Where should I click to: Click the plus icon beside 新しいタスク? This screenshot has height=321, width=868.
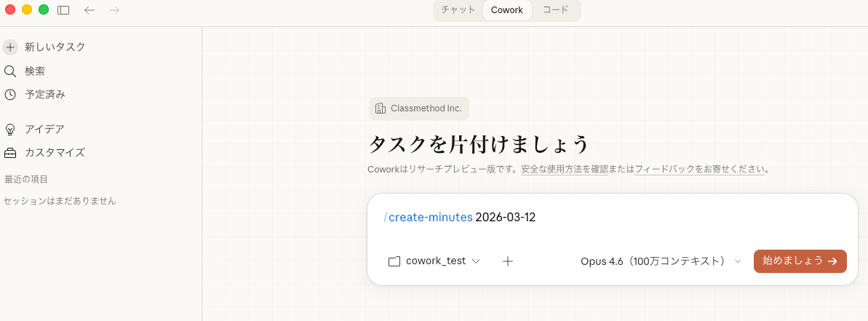point(10,47)
